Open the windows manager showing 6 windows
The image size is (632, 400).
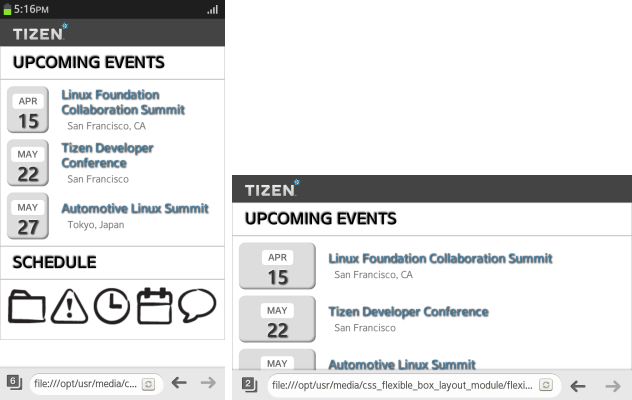(x=14, y=382)
